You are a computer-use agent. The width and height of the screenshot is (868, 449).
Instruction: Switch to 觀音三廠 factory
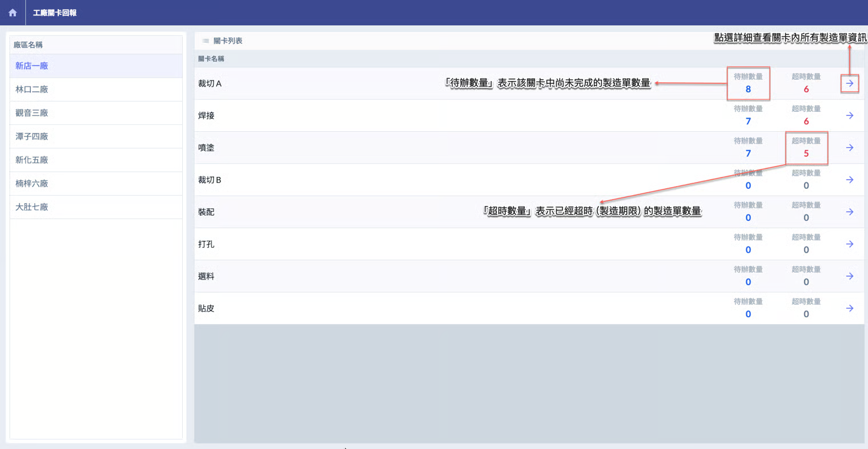click(32, 113)
